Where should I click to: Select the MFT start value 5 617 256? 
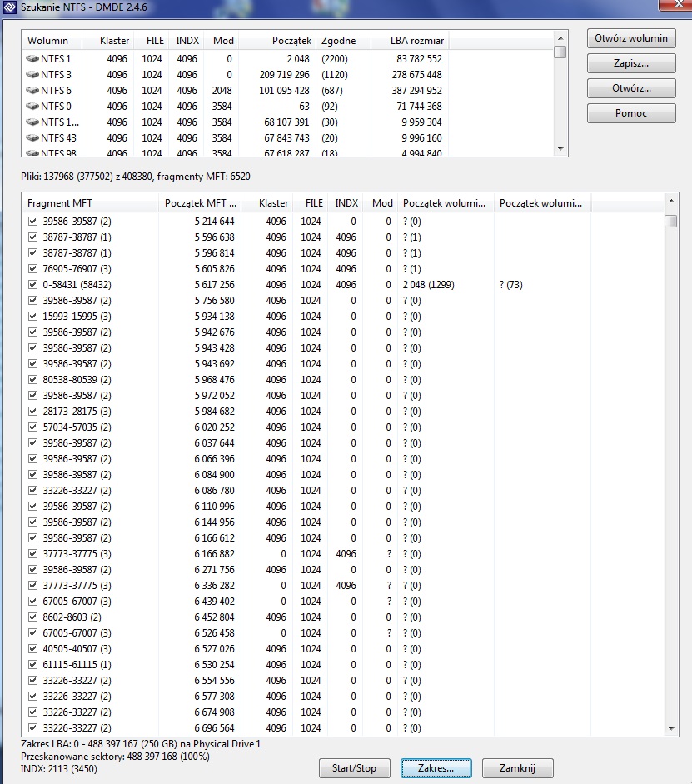pos(214,284)
